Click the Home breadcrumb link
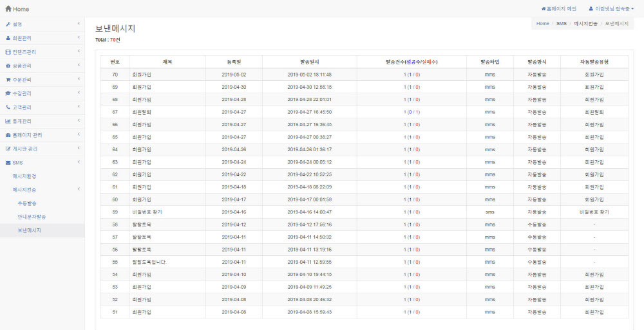 [x=542, y=24]
